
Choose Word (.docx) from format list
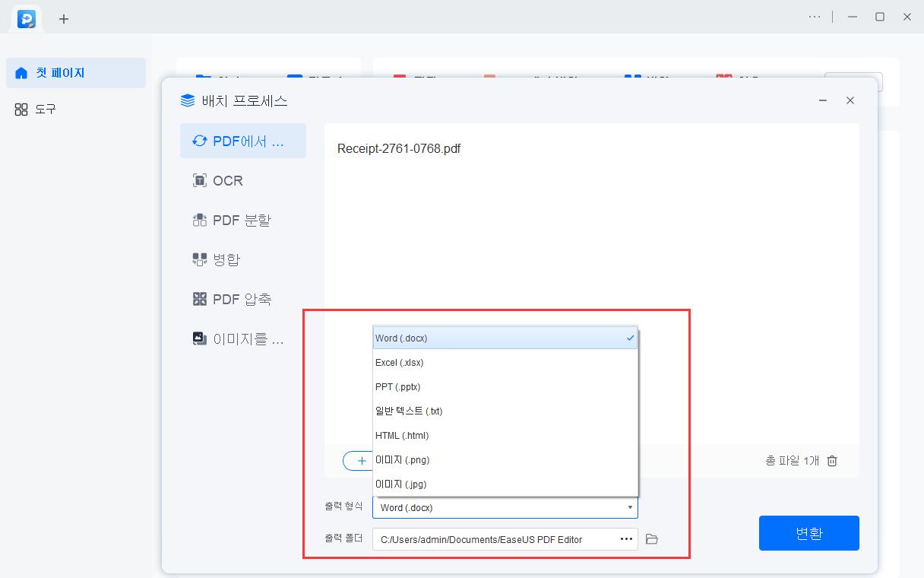(505, 338)
